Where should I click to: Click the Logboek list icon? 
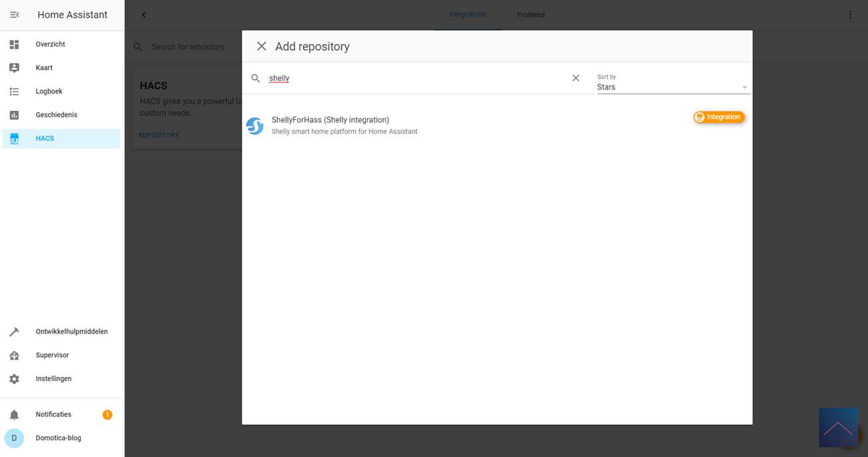coord(14,91)
